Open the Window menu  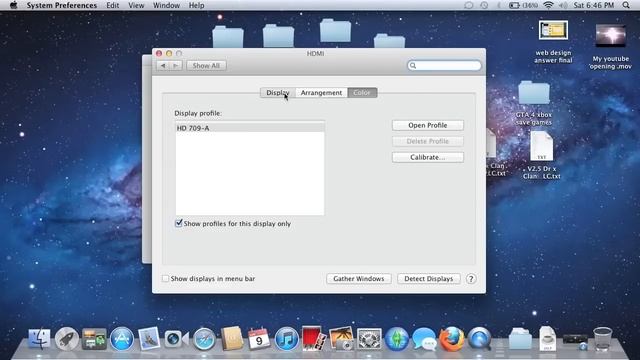coord(166,5)
